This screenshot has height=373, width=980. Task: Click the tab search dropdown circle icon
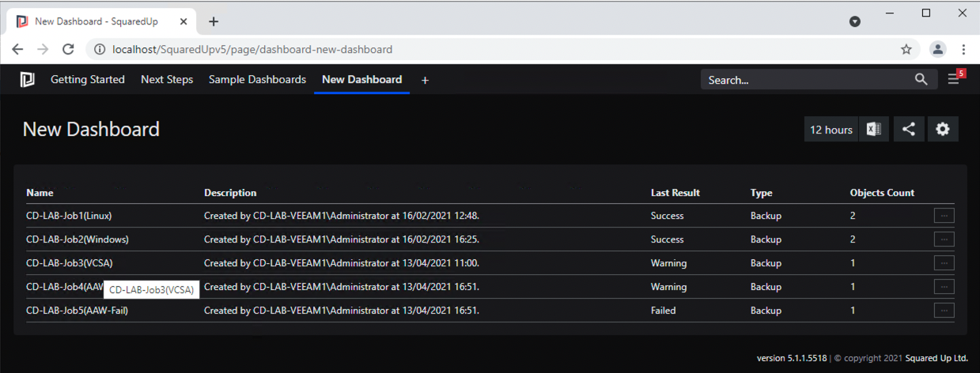click(x=855, y=21)
